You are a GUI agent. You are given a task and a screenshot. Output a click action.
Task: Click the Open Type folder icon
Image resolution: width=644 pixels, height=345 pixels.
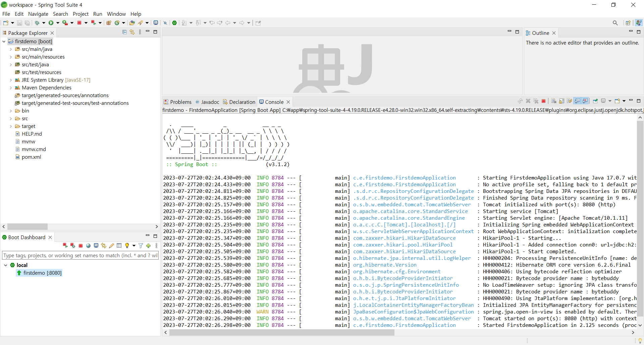[x=132, y=23]
